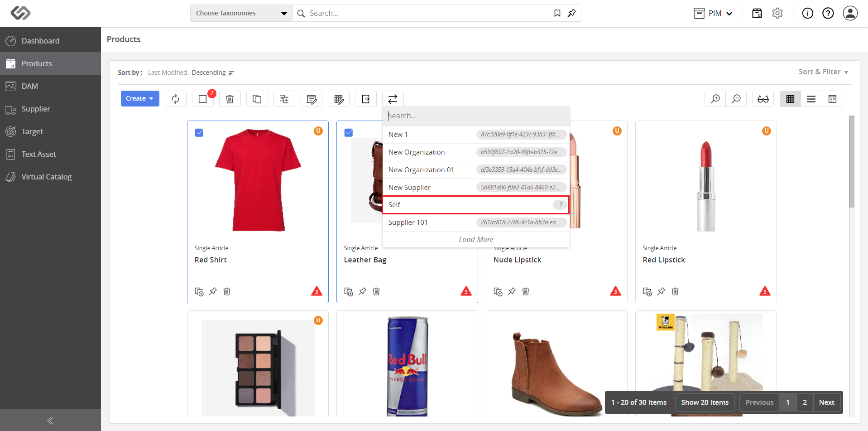Open the calendar tasks icon in header
Image resolution: width=868 pixels, height=431 pixels.
tap(757, 13)
